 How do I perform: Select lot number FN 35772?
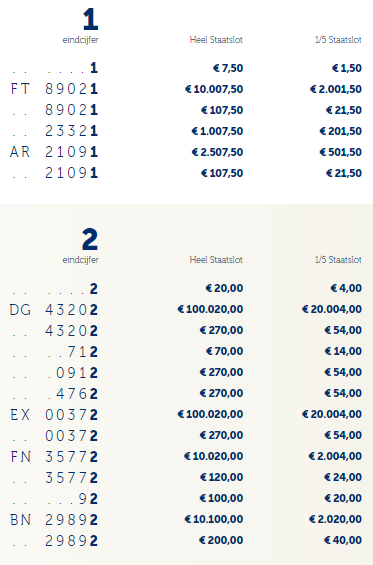(x=54, y=457)
